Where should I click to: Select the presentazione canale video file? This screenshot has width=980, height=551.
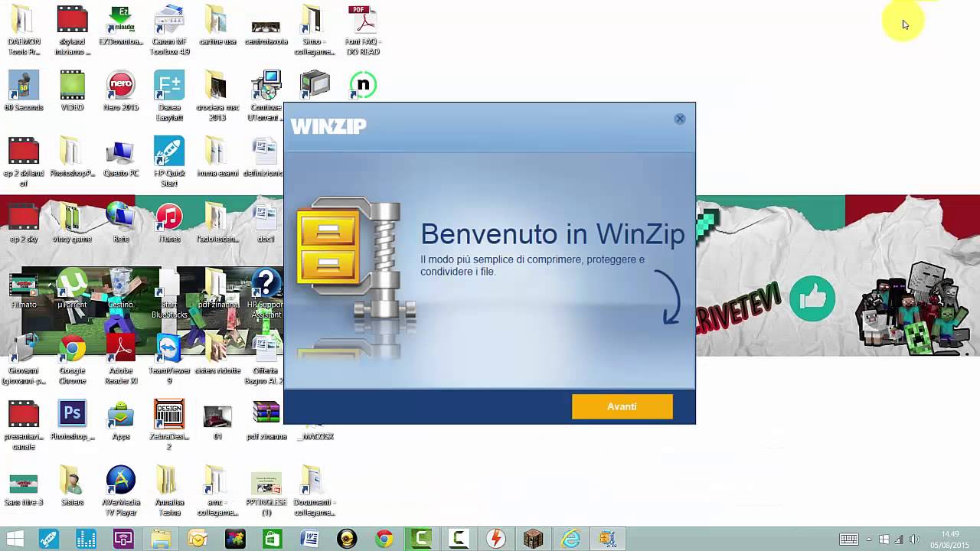(x=23, y=425)
